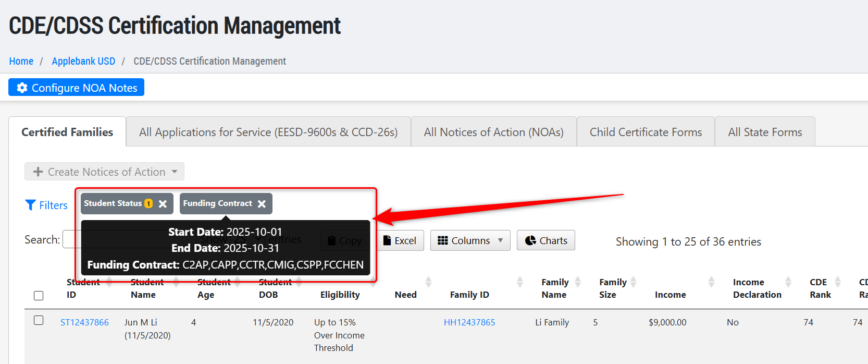Click the Charts pie icon
This screenshot has width=868, height=364.
pyautogui.click(x=530, y=240)
